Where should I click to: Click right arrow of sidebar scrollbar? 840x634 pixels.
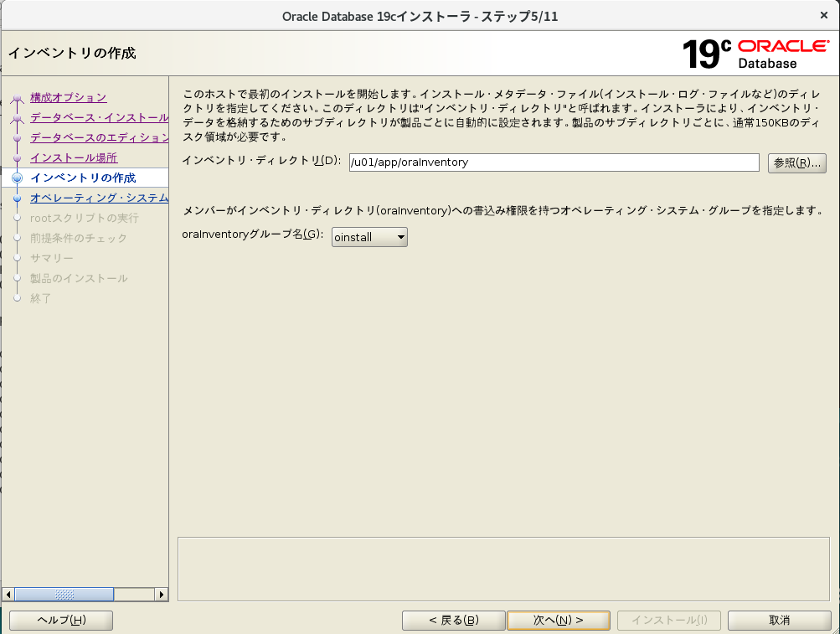(162, 594)
